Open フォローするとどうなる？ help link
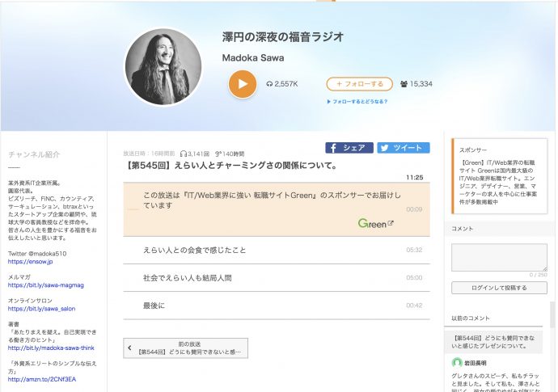The image size is (558, 392). [357, 102]
